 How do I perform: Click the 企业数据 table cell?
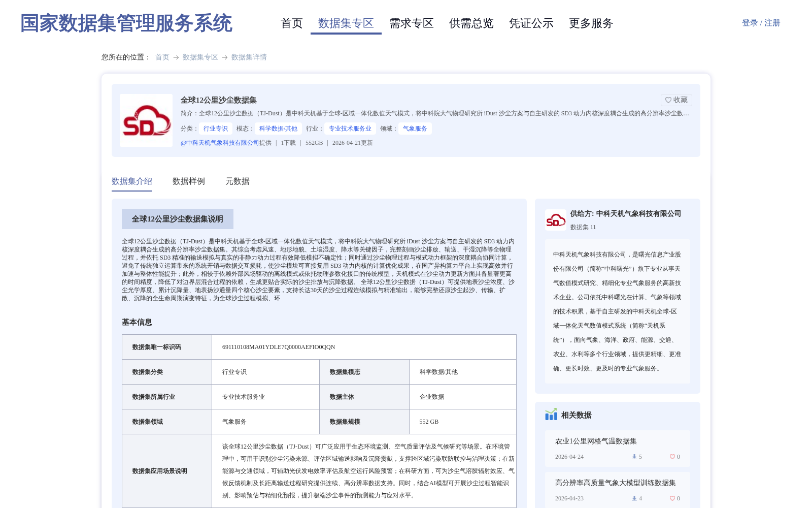click(x=463, y=397)
